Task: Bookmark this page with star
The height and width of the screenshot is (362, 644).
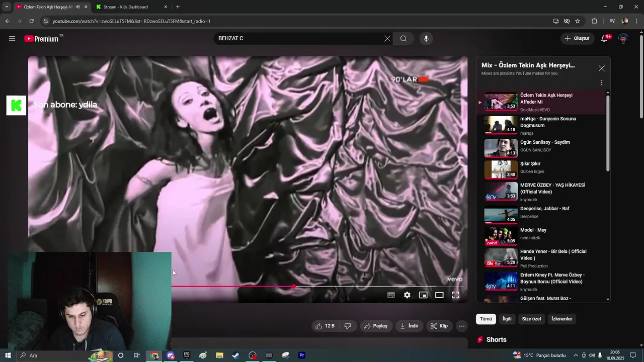Action: pos(578,21)
